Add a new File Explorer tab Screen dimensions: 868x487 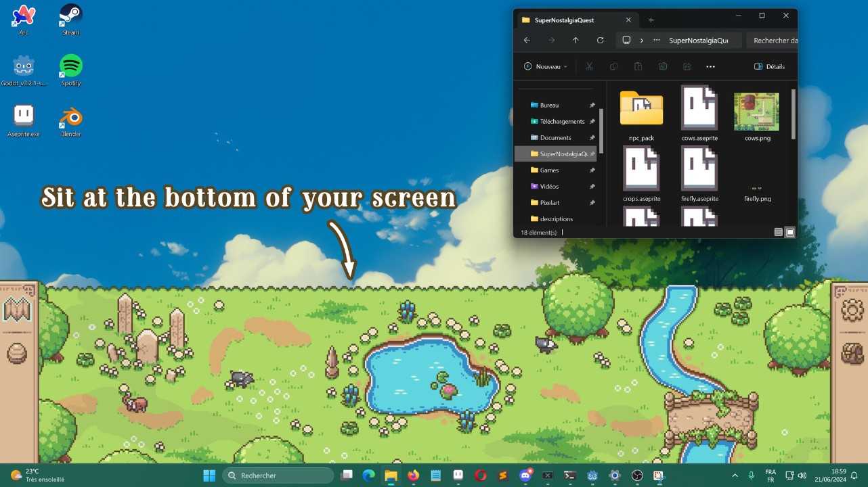tap(651, 20)
